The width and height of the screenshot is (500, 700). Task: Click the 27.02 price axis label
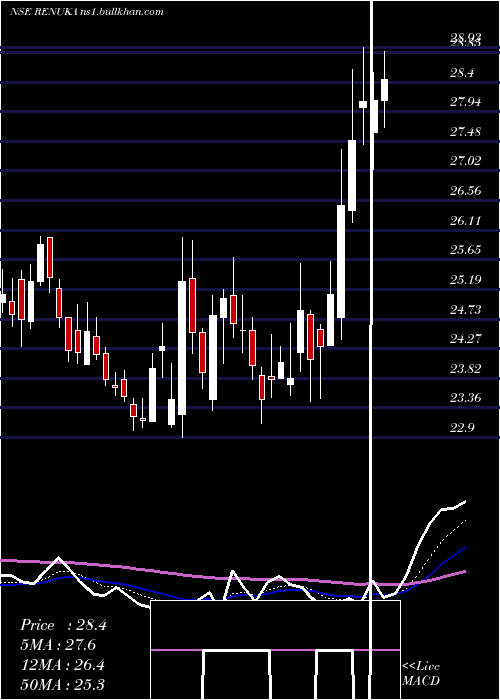point(465,161)
